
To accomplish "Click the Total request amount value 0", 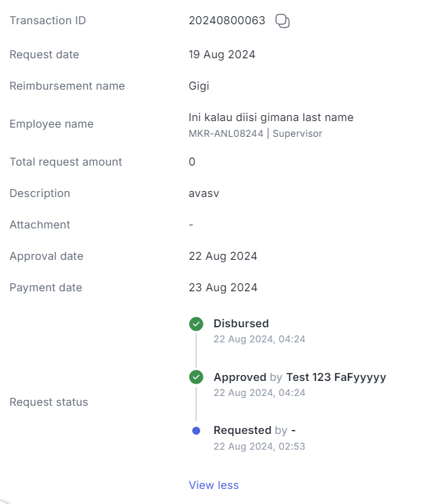I will 192,162.
